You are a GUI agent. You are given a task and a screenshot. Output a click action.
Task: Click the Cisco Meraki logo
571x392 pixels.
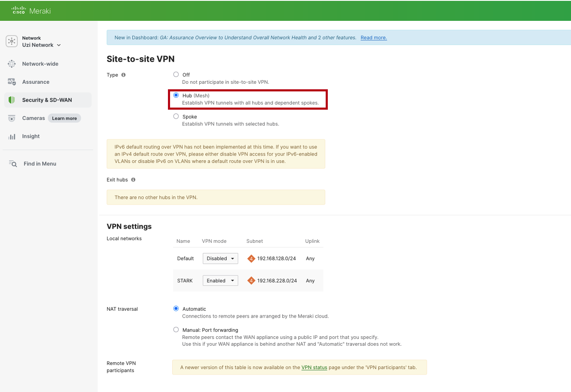point(31,11)
